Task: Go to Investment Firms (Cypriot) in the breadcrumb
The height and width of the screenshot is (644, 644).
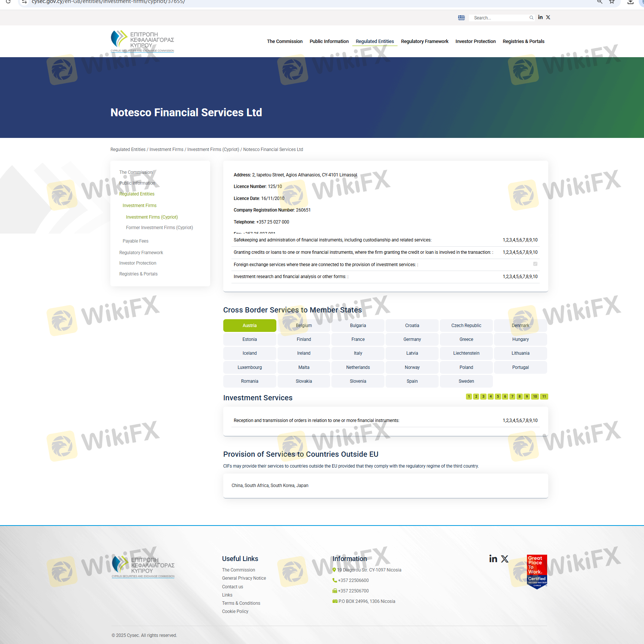Action: (x=213, y=150)
